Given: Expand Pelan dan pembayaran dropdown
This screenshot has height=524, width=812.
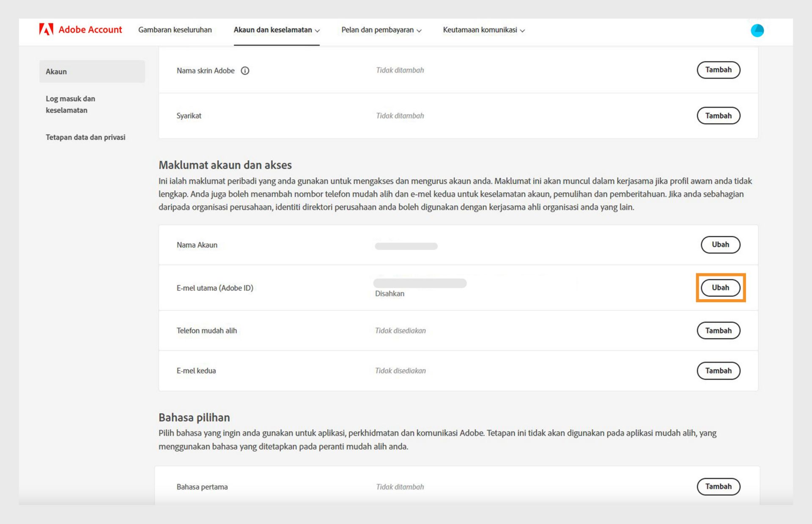Looking at the screenshot, I should point(381,30).
